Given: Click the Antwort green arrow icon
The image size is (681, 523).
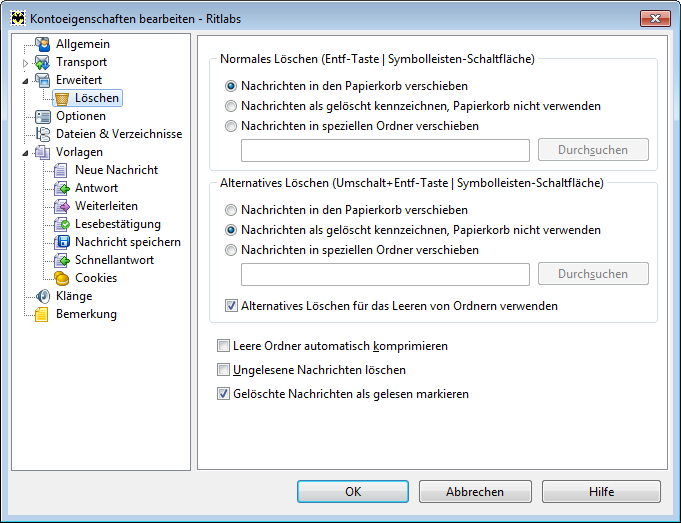Looking at the screenshot, I should point(62,188).
